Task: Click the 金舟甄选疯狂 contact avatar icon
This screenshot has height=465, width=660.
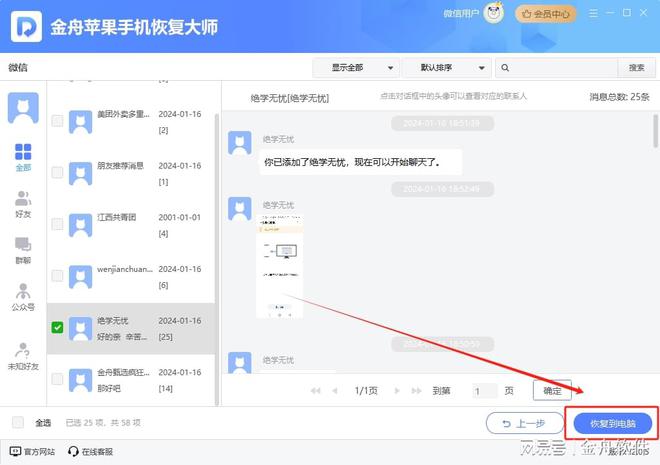Action: [80, 380]
